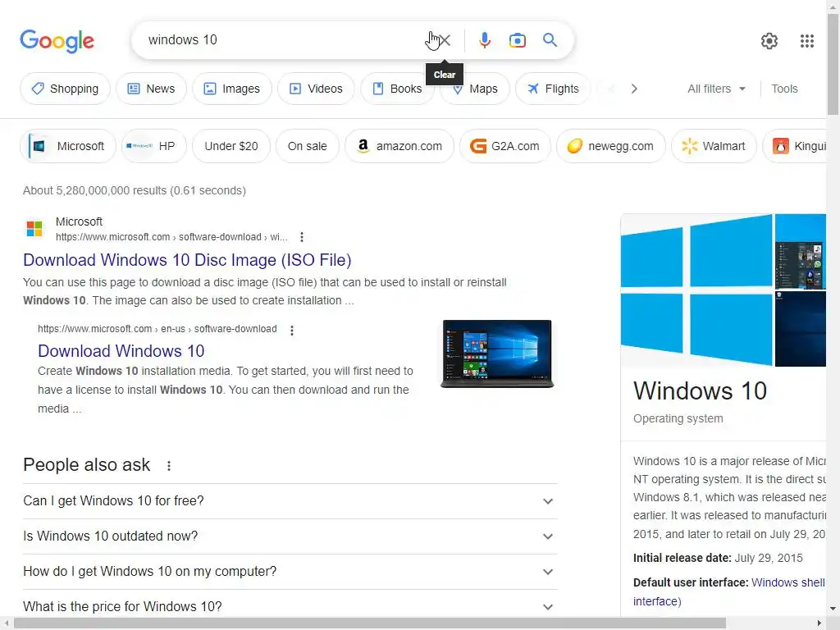Open the Google apps grid

[807, 41]
